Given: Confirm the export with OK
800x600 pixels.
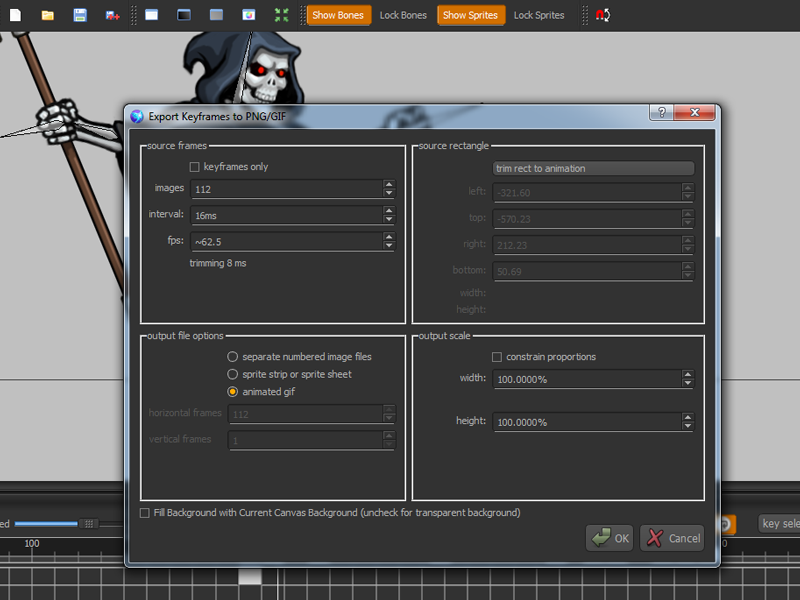Looking at the screenshot, I should (x=609, y=537).
